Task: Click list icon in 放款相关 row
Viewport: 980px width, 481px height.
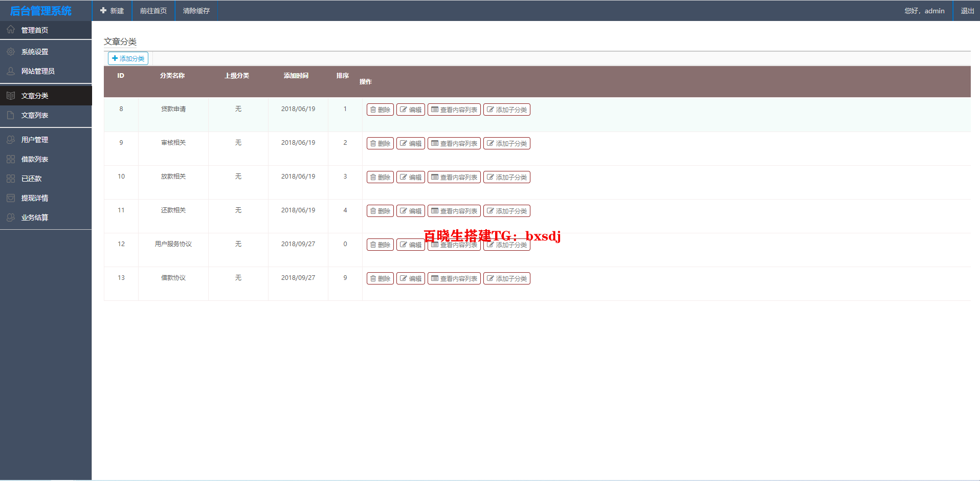Action: (435, 177)
